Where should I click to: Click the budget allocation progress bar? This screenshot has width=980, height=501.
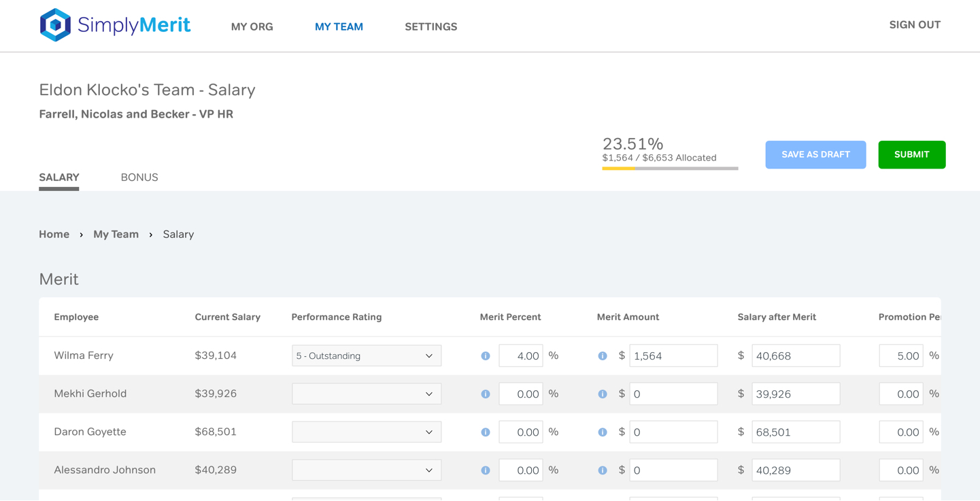click(670, 168)
